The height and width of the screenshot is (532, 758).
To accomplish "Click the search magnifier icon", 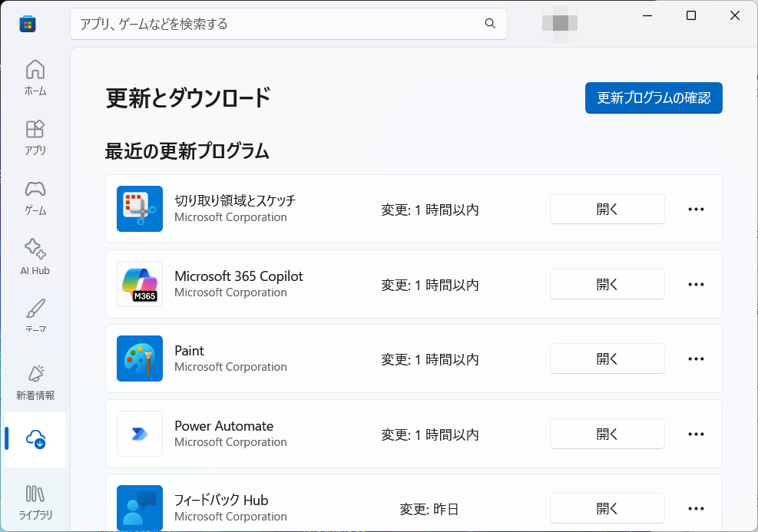I will tap(490, 24).
